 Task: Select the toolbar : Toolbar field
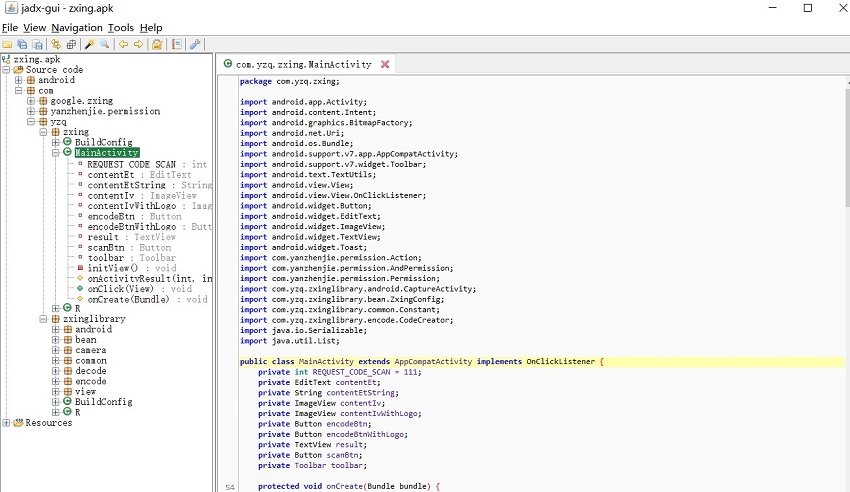coord(132,258)
